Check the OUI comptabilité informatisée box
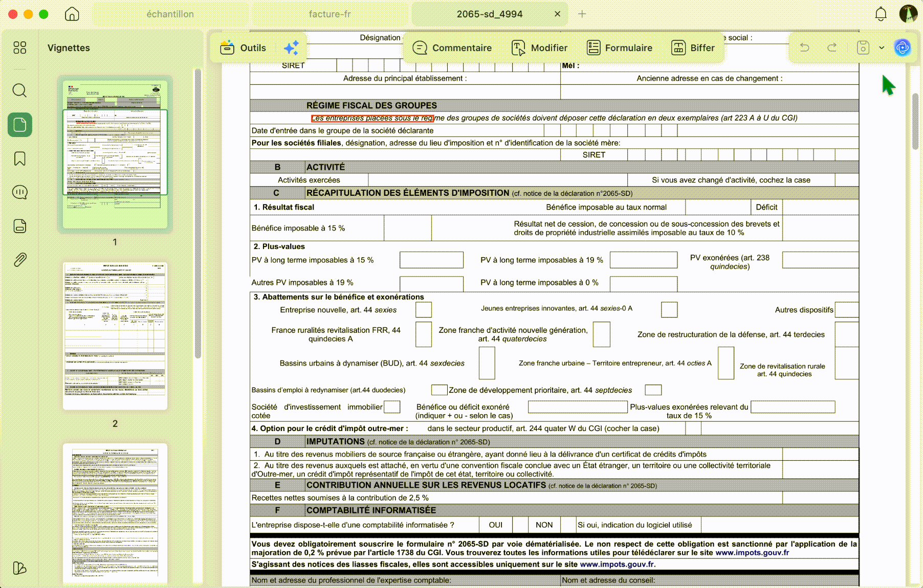 [x=520, y=525]
